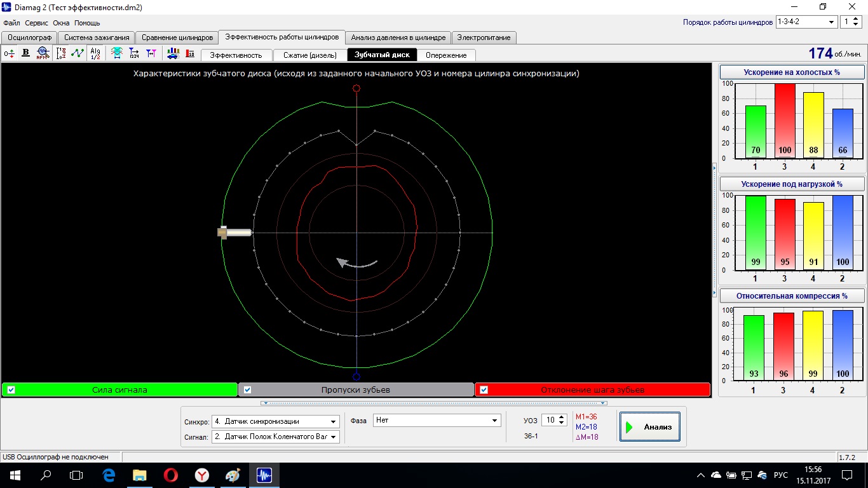Open the Edge browser from the taskbar
Screen dimensions: 868x488
(x=108, y=475)
